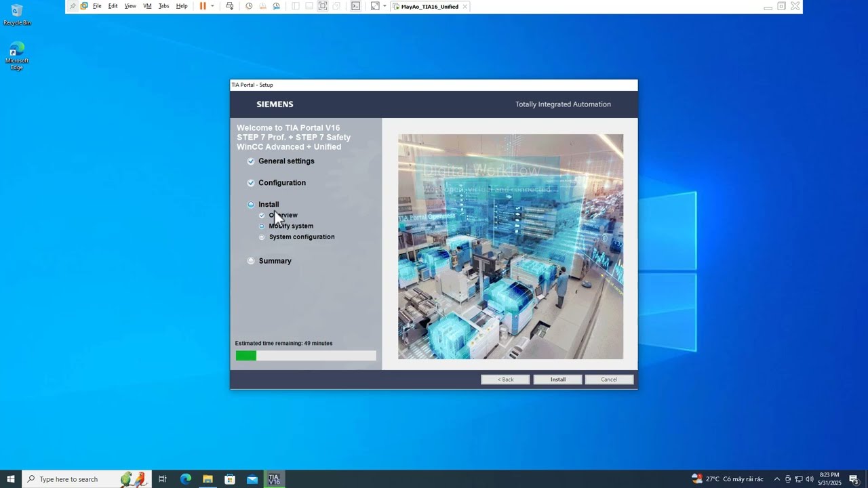Click the Estimated time remaining text

pos(284,344)
